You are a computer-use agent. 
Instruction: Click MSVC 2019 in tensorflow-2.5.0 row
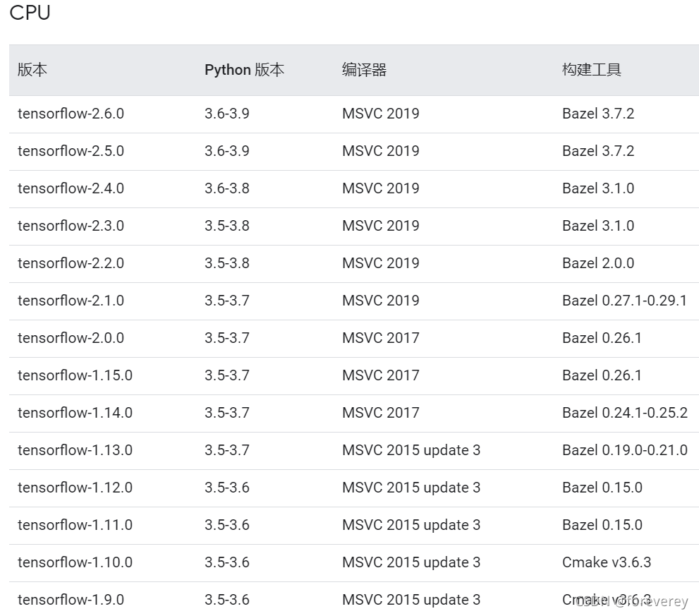[381, 151]
